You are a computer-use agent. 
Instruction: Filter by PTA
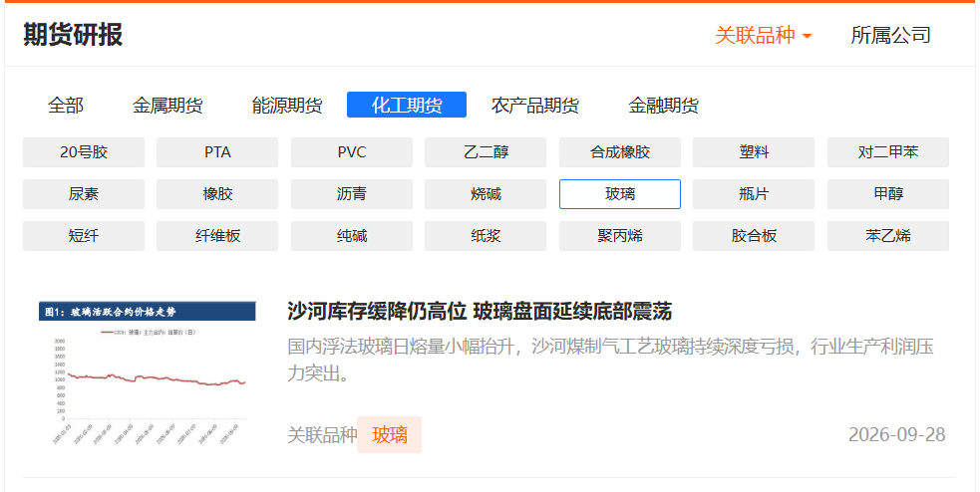click(217, 152)
